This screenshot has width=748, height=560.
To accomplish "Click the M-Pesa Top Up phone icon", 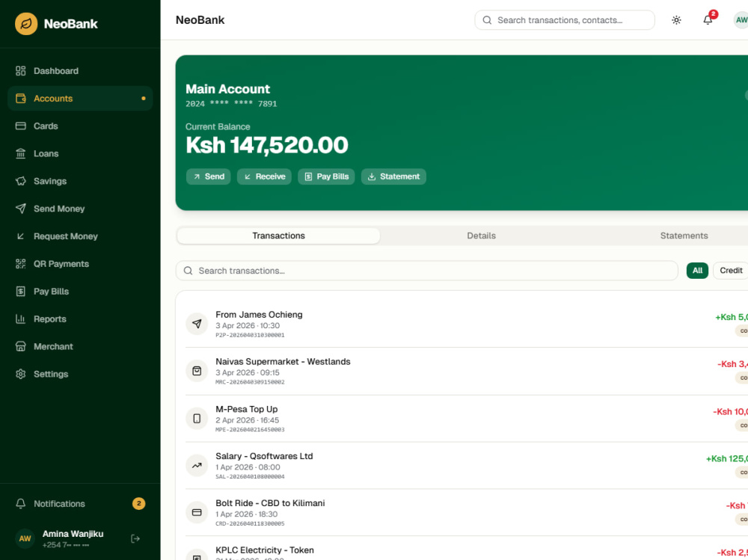I will 197,419.
